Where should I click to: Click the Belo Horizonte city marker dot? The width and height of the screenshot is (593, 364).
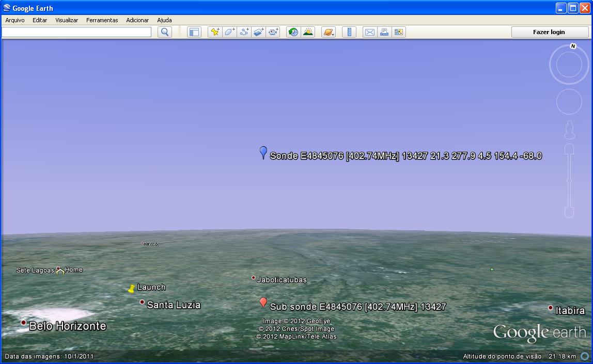tap(23, 322)
